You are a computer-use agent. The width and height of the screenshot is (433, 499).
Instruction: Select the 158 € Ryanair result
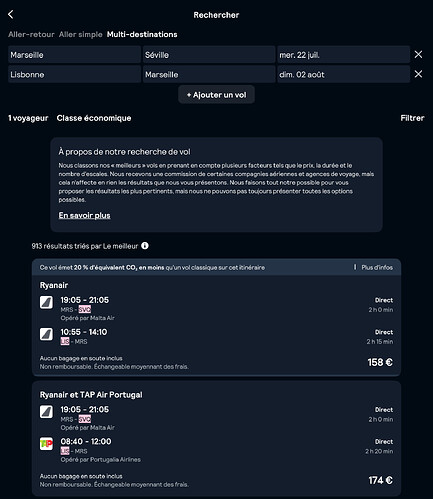tap(216, 317)
